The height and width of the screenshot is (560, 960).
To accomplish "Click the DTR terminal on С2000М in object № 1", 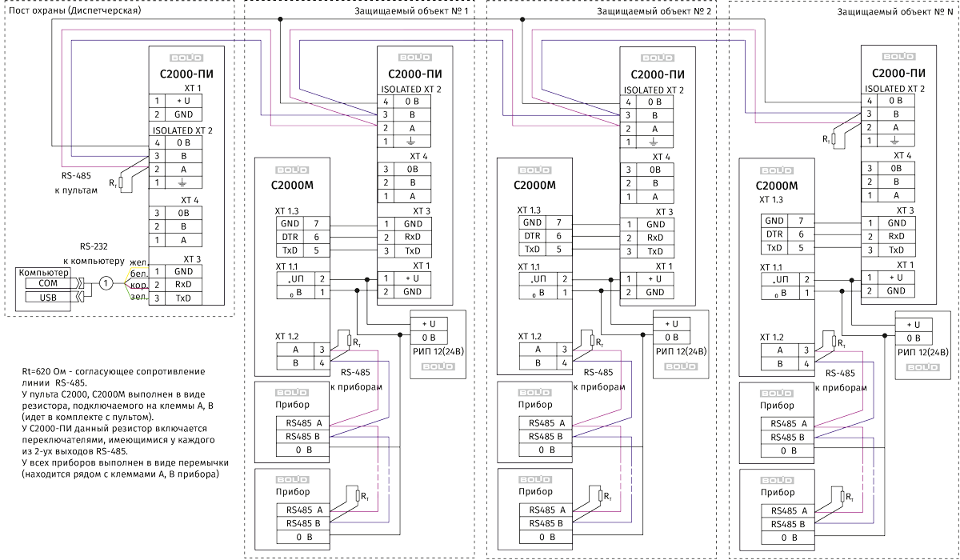I will (x=289, y=237).
